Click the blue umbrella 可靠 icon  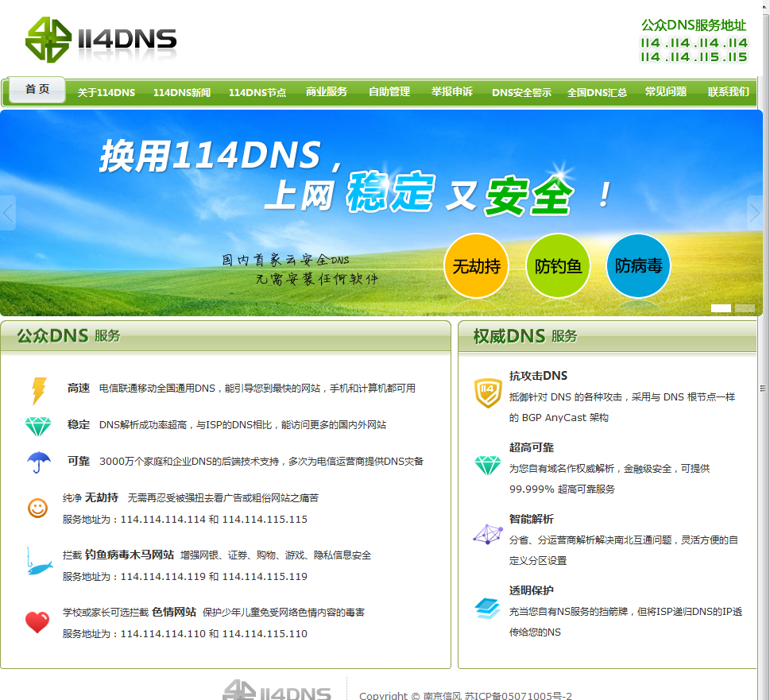tap(39, 462)
